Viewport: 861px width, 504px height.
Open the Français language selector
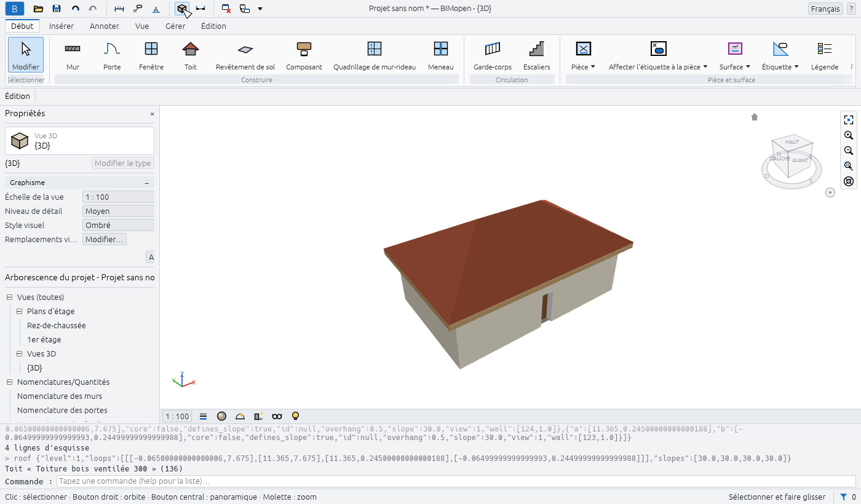tap(825, 9)
